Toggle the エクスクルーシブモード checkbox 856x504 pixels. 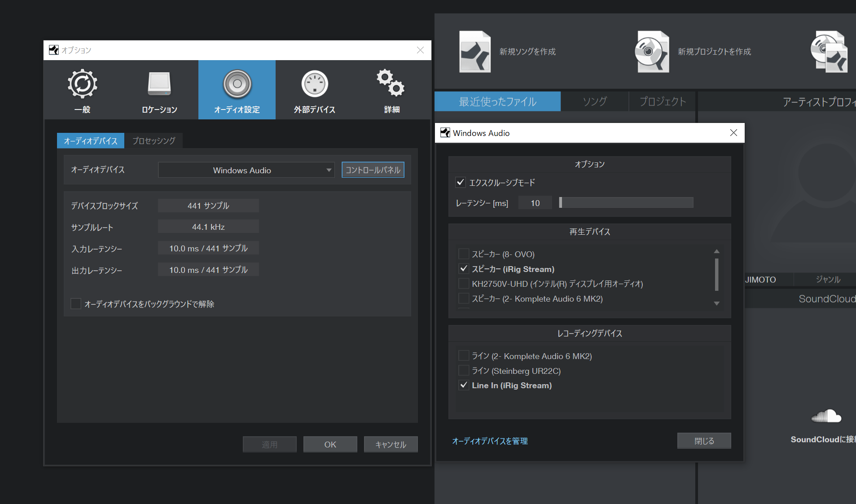460,182
